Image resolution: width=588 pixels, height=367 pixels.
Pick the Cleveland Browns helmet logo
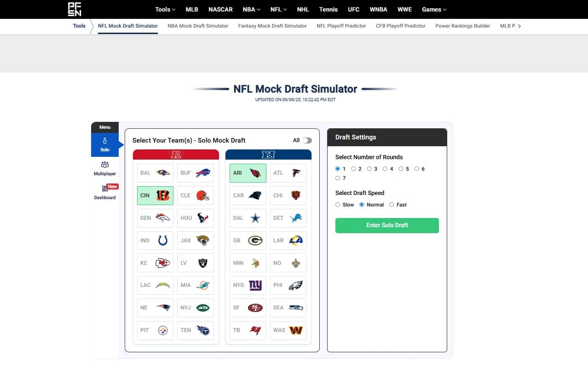(203, 195)
